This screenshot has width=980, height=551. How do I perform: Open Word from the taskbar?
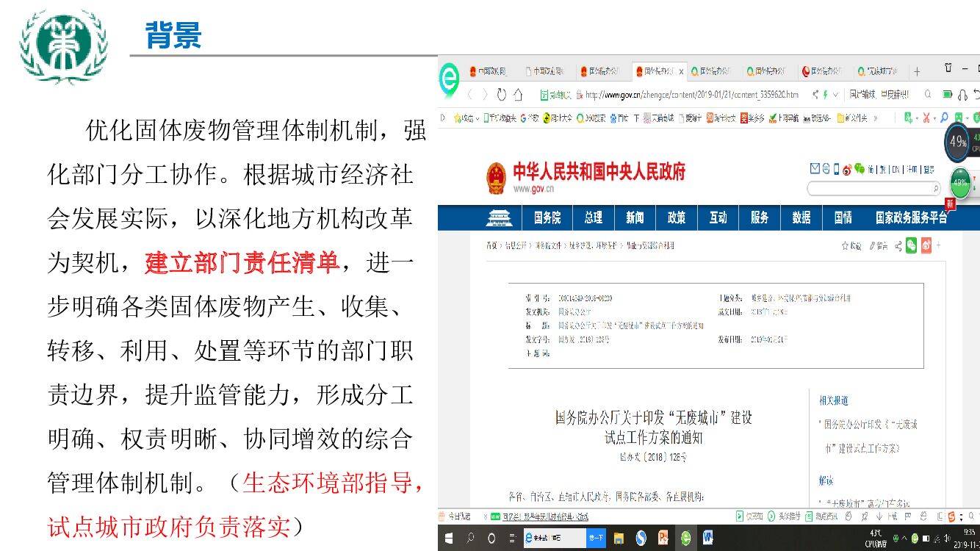[x=708, y=538]
